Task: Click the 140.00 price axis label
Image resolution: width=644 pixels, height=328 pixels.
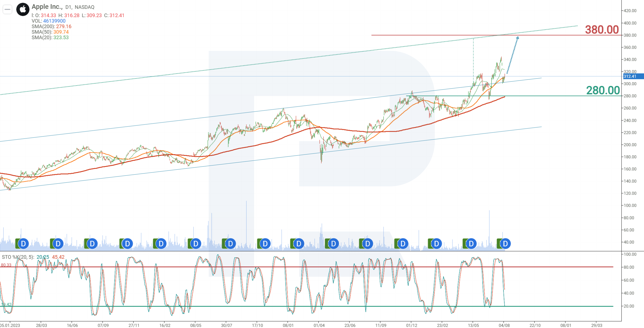Action: tap(630, 181)
